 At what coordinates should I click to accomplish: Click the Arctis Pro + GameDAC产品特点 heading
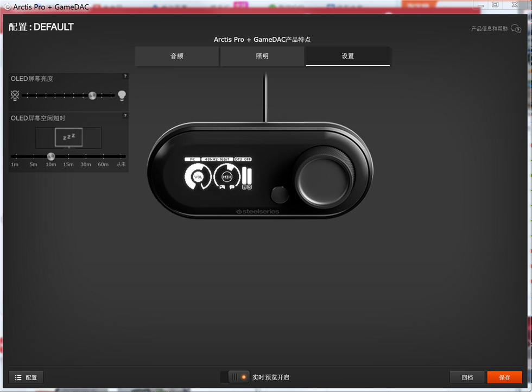click(x=262, y=40)
